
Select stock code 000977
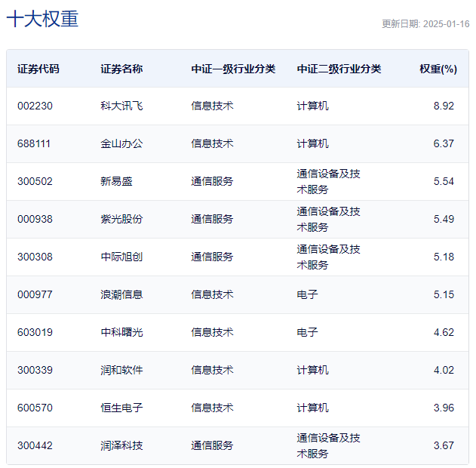[x=35, y=294]
